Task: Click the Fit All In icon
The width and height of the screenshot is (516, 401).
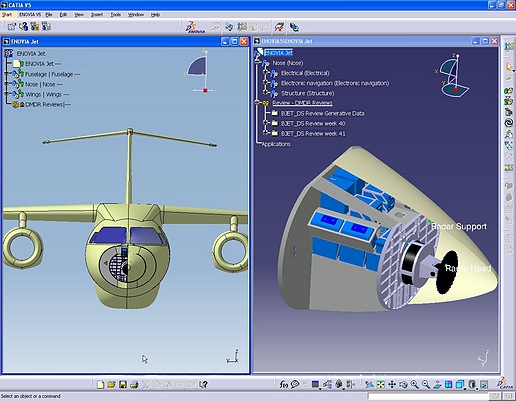Action: (380, 385)
